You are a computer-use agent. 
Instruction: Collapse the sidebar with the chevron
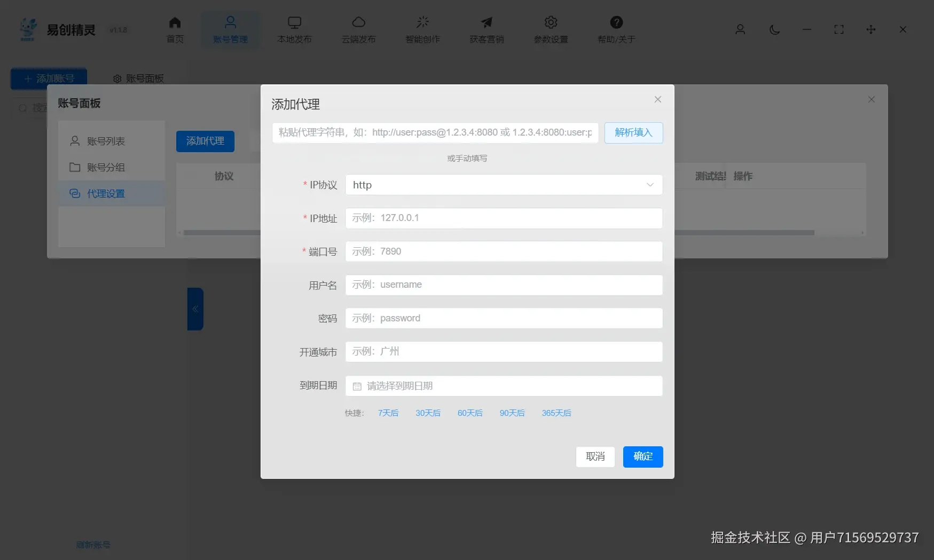[195, 309]
